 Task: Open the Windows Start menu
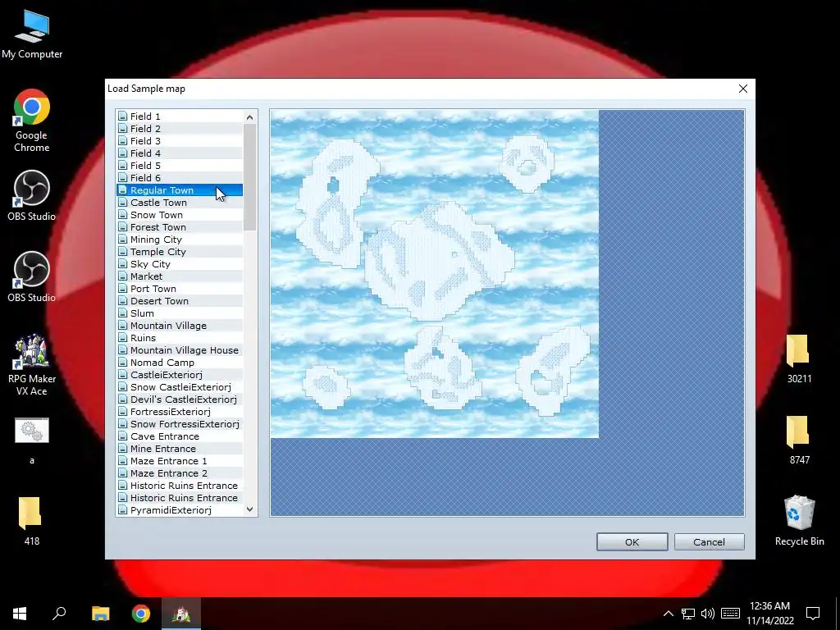pyautogui.click(x=20, y=614)
